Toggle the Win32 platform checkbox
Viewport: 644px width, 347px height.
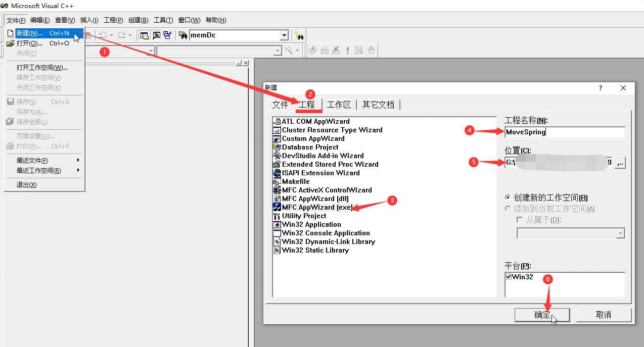(x=509, y=277)
